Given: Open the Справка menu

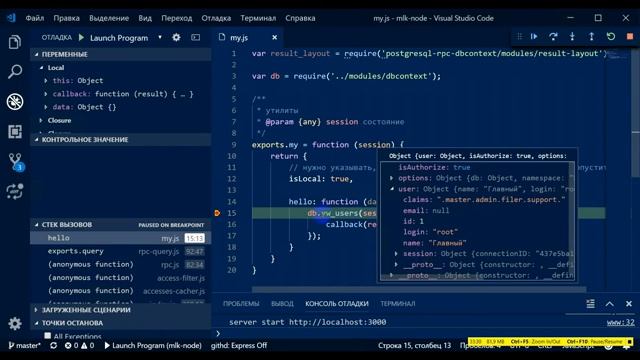Looking at the screenshot, I should pos(300,18).
